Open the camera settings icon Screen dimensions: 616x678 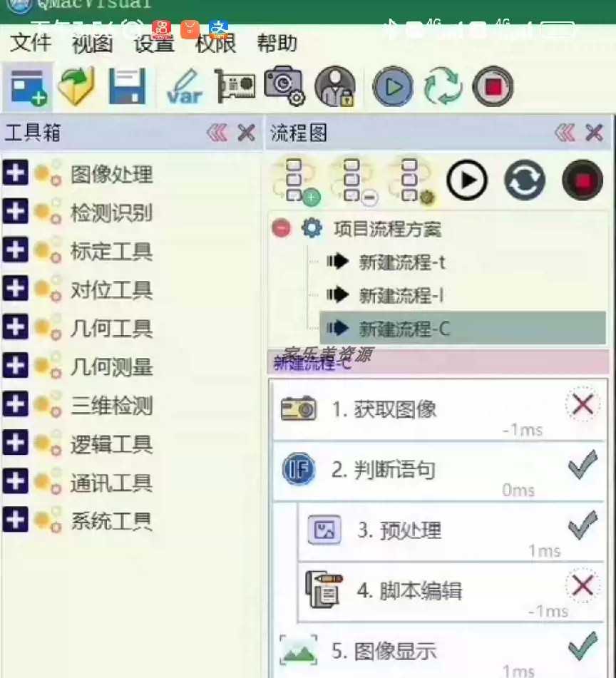(x=284, y=86)
